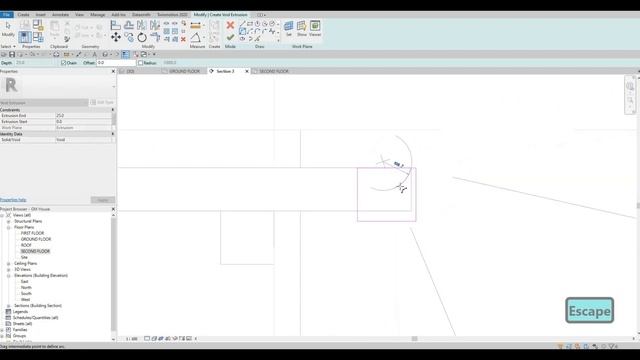Select FIRST FLOOR in Project Browser
This screenshot has height=360, width=640.
pyautogui.click(x=32, y=233)
